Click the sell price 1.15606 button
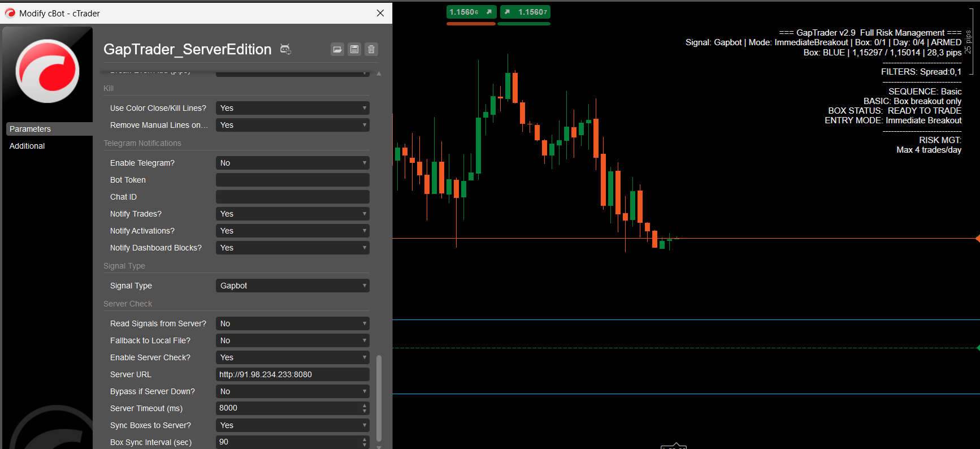The height and width of the screenshot is (449, 980). pyautogui.click(x=471, y=12)
